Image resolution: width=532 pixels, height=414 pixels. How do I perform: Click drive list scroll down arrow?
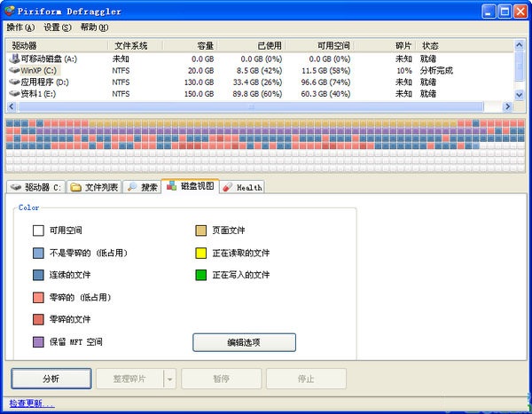519,95
